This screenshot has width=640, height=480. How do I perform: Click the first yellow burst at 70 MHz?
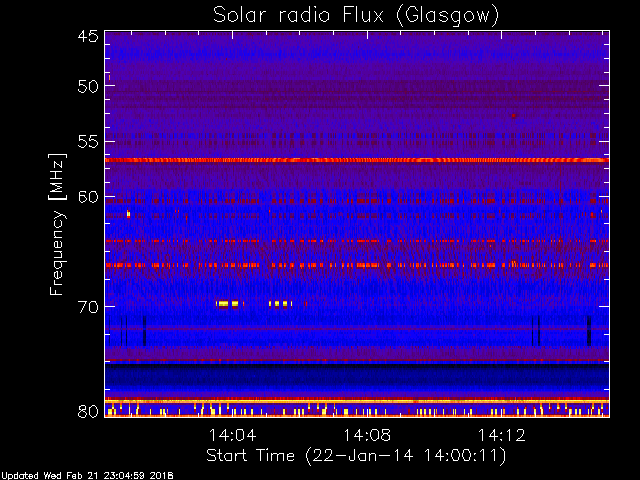[x=227, y=304]
